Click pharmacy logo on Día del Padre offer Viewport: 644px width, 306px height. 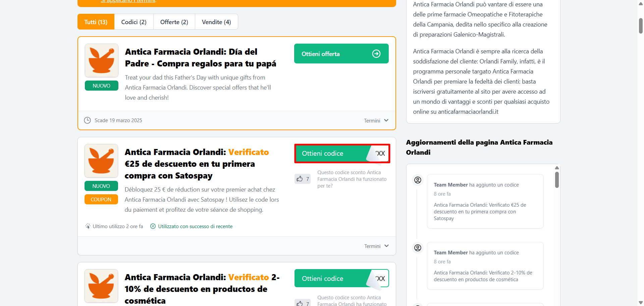point(102,60)
